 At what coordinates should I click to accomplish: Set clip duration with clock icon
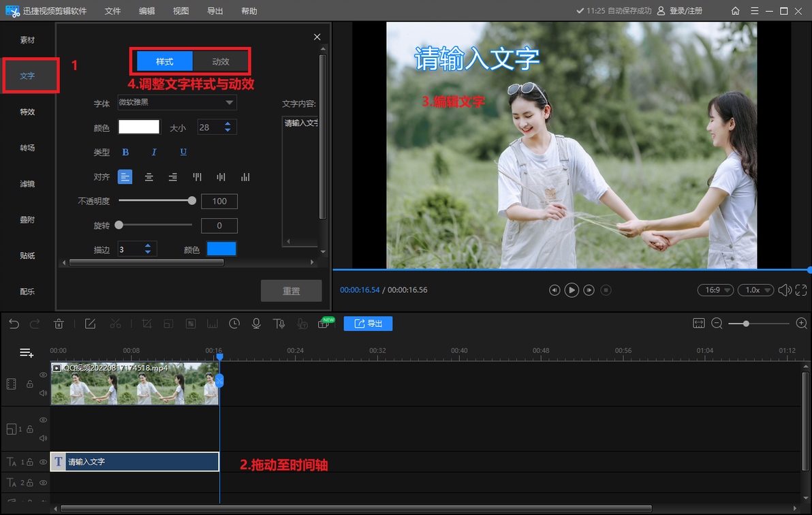point(234,324)
